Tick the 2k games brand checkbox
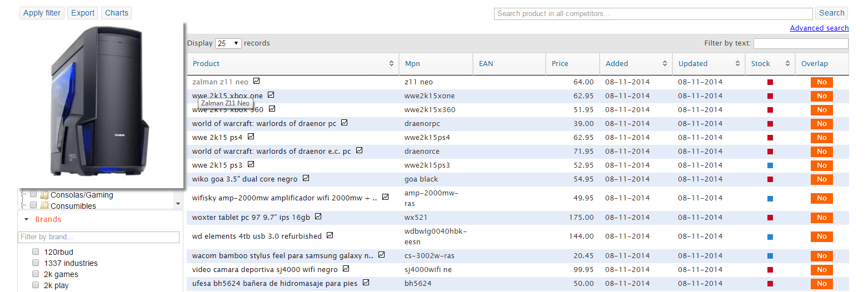The image size is (868, 292). click(x=36, y=274)
